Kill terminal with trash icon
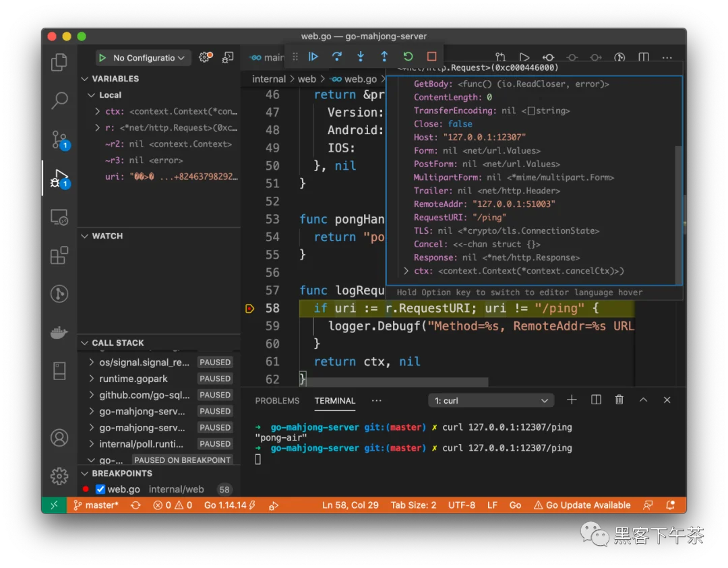728x568 pixels. (x=619, y=400)
